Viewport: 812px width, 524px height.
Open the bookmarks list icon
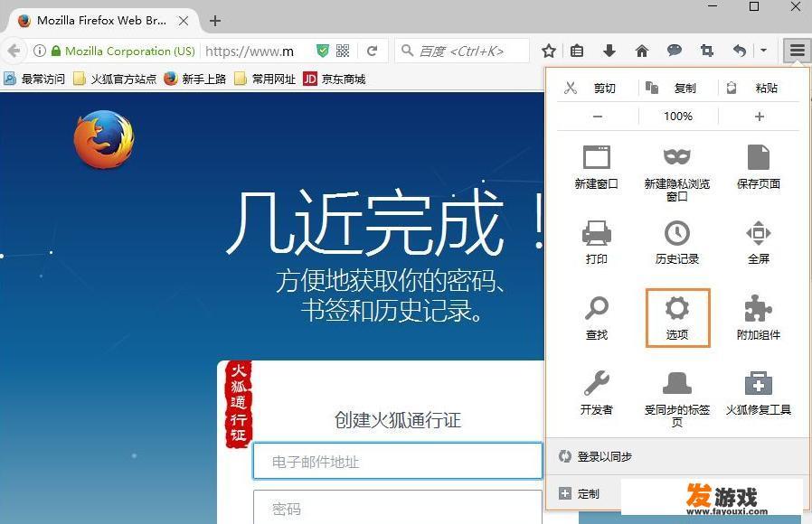(577, 51)
